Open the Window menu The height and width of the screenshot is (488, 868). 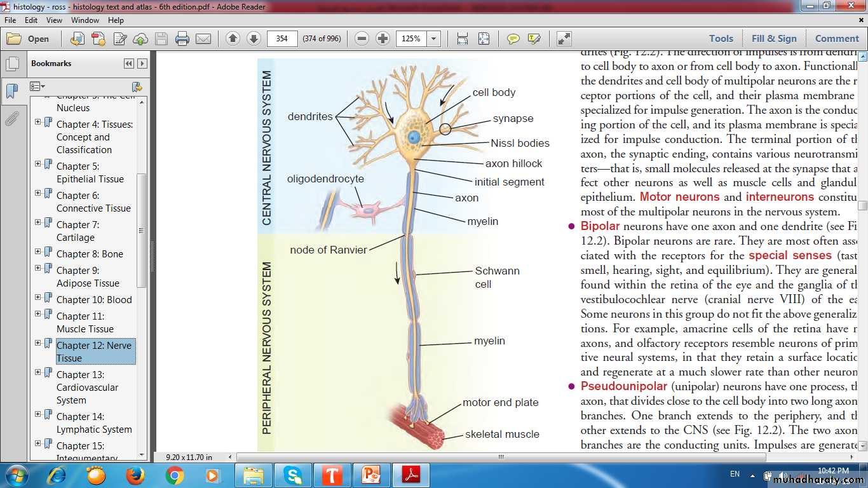pos(85,20)
